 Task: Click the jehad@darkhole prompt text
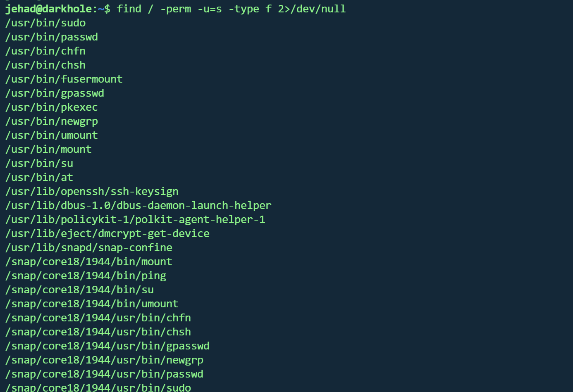point(49,9)
